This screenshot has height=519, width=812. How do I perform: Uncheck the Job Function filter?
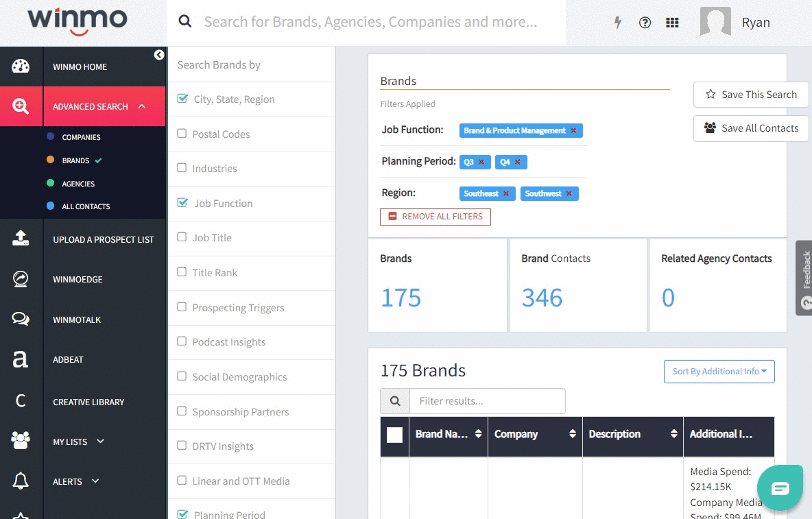click(182, 202)
